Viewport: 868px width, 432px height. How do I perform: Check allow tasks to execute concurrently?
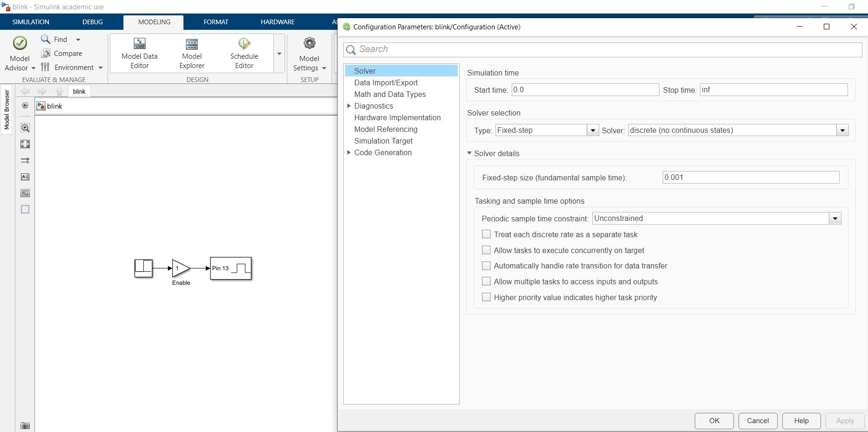click(x=486, y=250)
